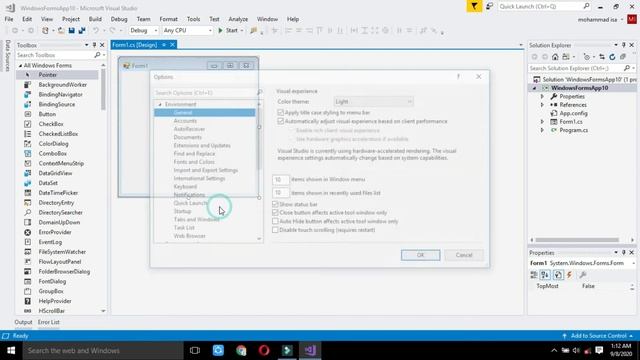Click Home icon in Solution Explorer toolbar

(555, 57)
